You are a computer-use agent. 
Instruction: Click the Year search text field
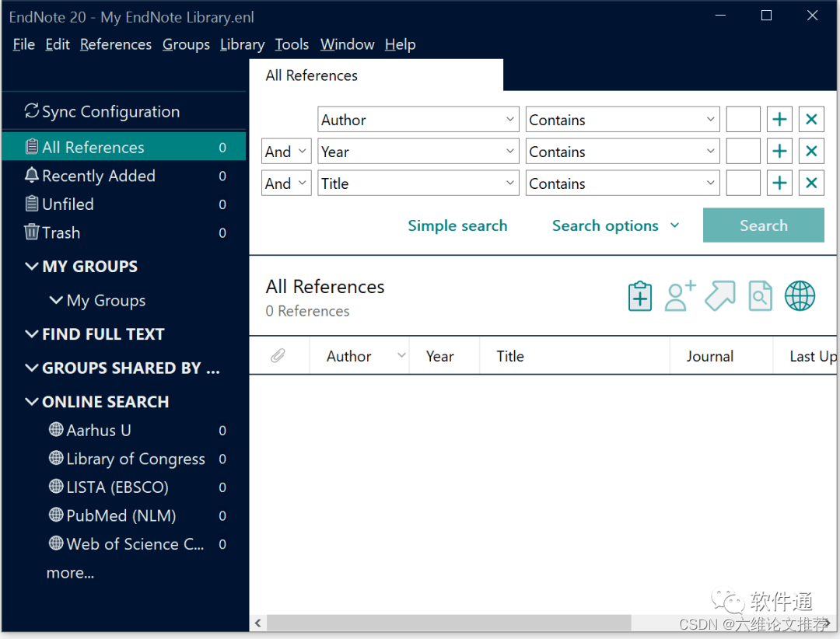coord(743,151)
